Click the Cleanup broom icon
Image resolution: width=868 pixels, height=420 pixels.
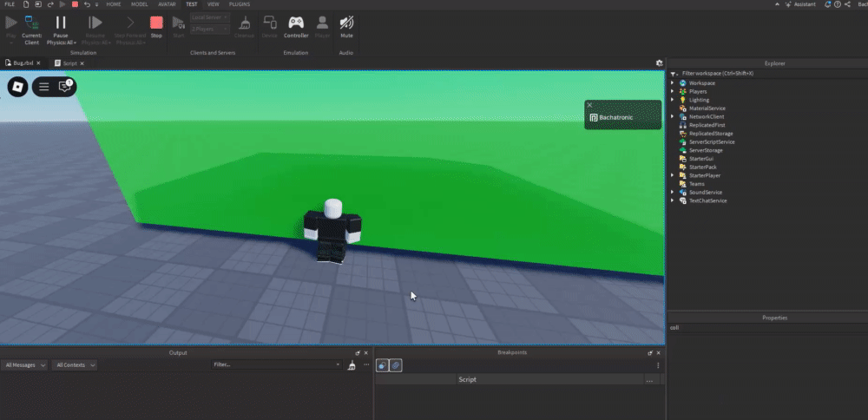pyautogui.click(x=244, y=23)
